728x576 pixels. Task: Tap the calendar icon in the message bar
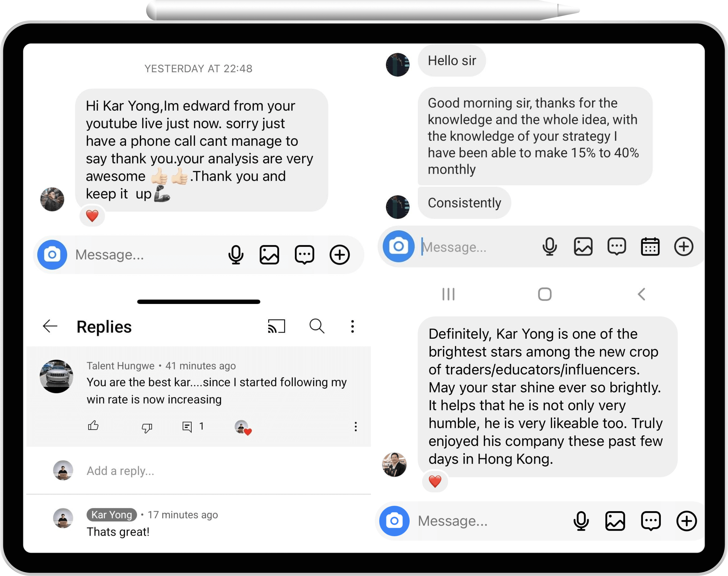(x=650, y=247)
